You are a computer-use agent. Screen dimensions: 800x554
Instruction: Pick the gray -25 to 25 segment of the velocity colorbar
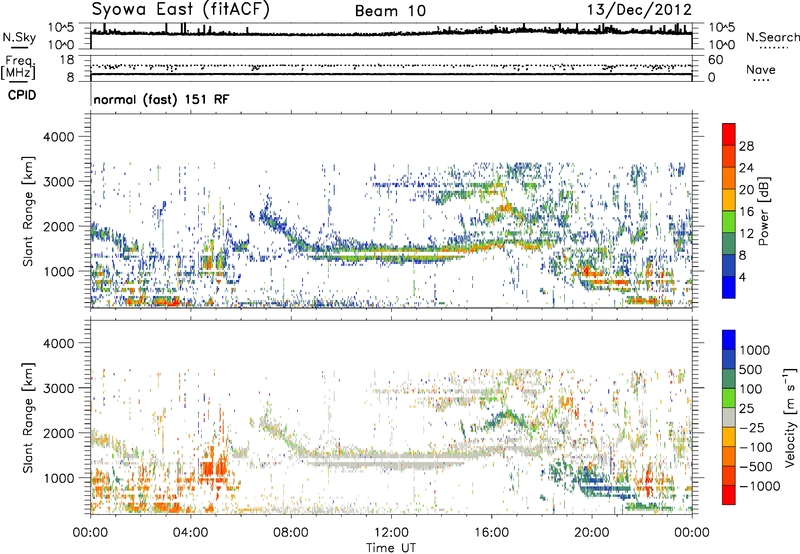729,417
